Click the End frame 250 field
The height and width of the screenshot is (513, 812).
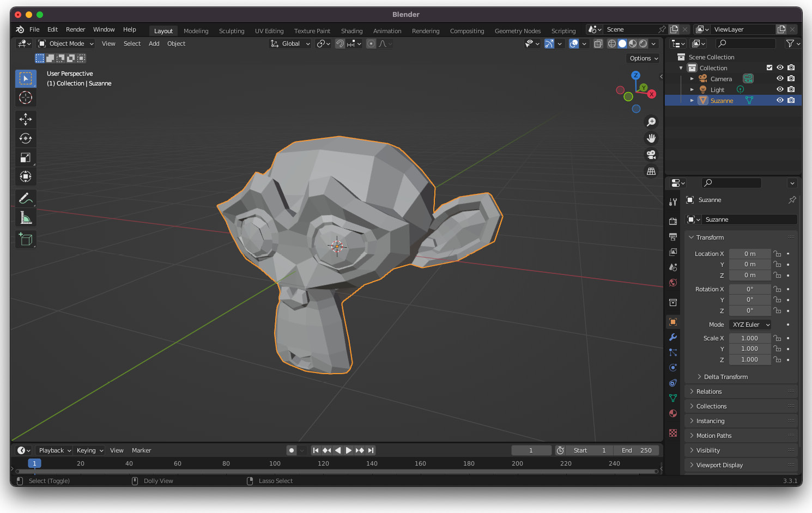click(637, 450)
